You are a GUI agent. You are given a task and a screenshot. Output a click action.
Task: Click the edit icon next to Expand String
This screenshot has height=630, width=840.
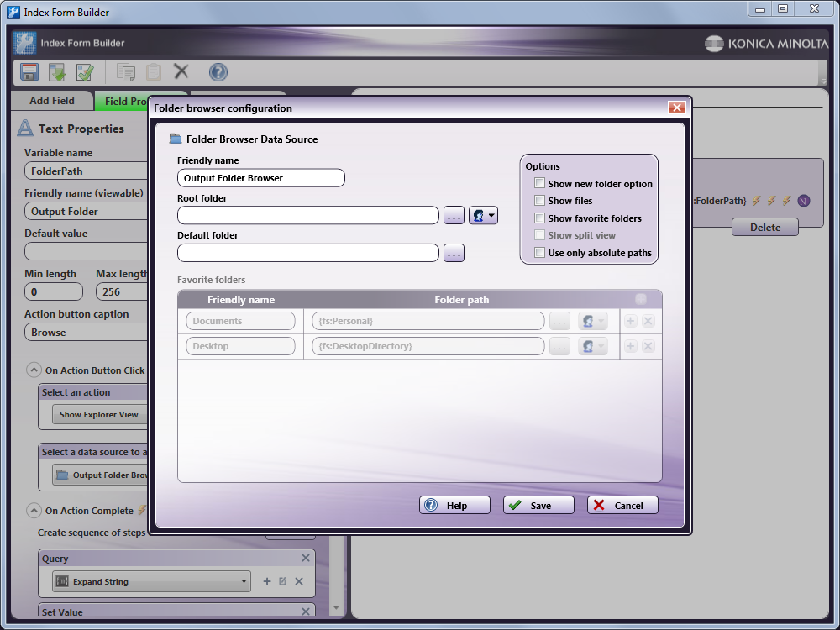[x=283, y=581]
